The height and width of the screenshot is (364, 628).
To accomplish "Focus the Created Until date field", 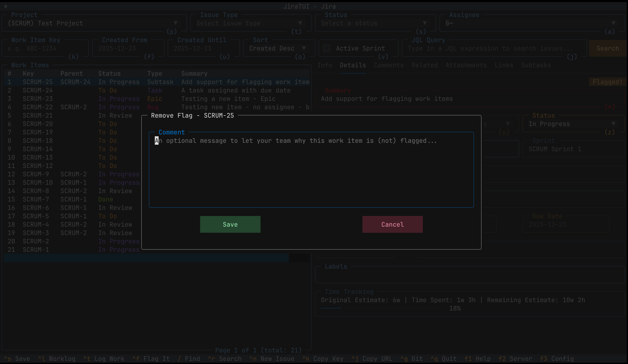I will [x=204, y=48].
